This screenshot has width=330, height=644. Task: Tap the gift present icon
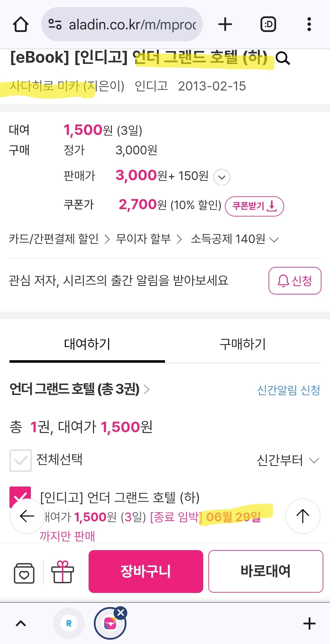63,572
